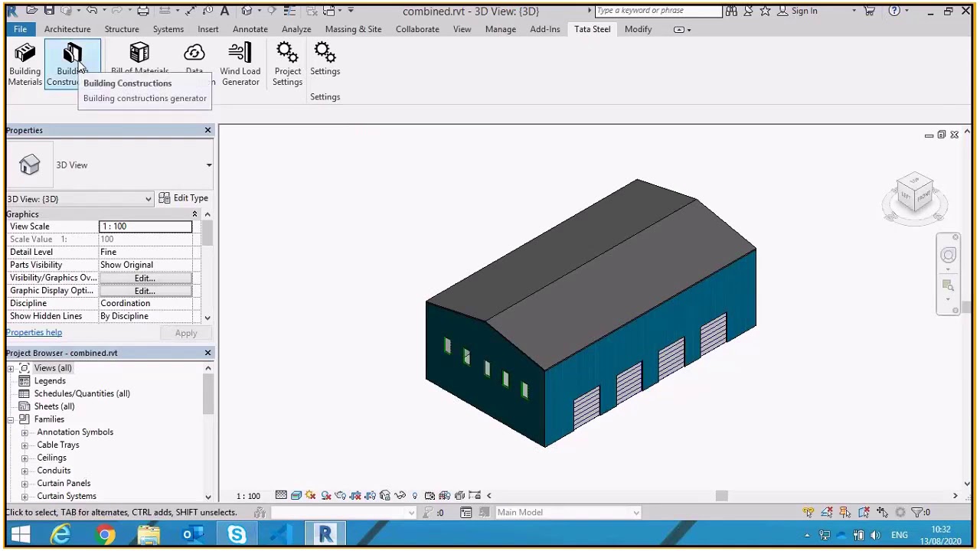Viewport: 980px width, 551px height.
Task: Open the Steering Wheel navigation tool
Action: pos(949,256)
